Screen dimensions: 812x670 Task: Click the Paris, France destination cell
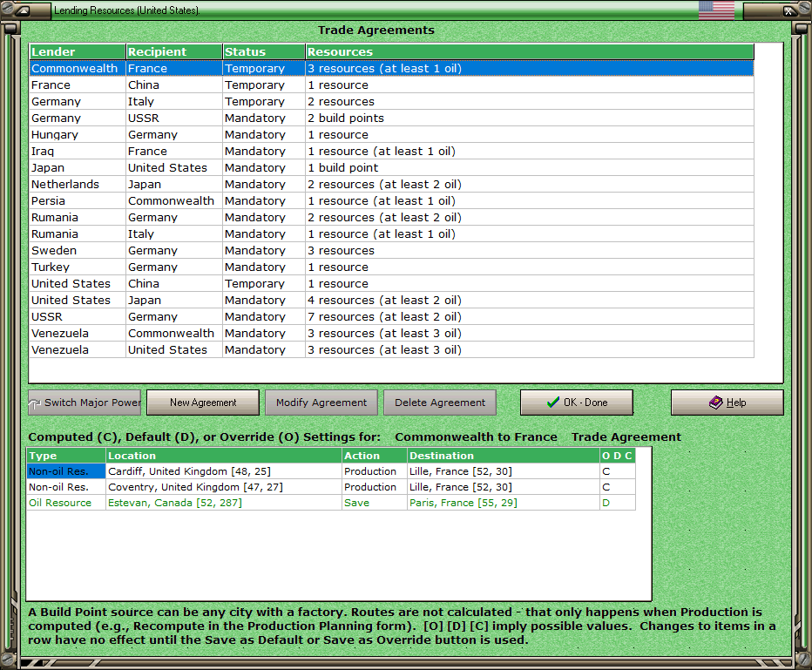pos(504,503)
